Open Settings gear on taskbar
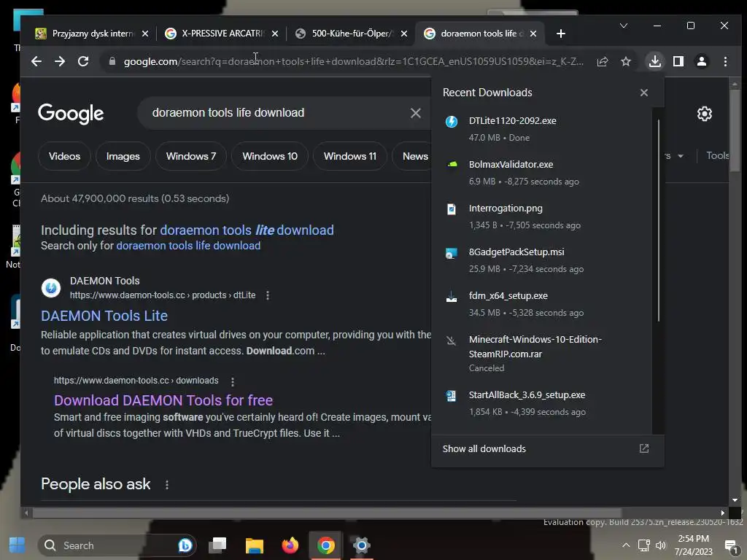 tap(361, 545)
